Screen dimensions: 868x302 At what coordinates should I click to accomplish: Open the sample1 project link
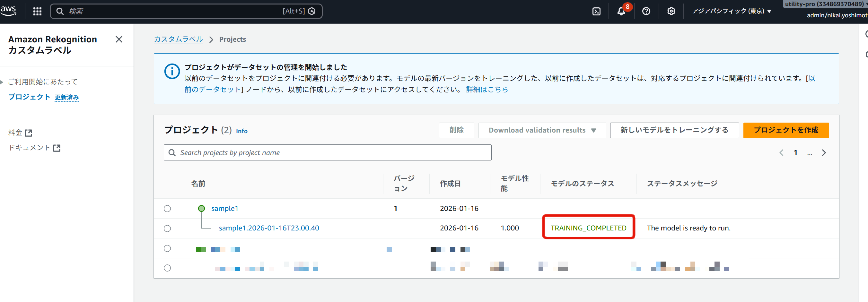click(225, 209)
